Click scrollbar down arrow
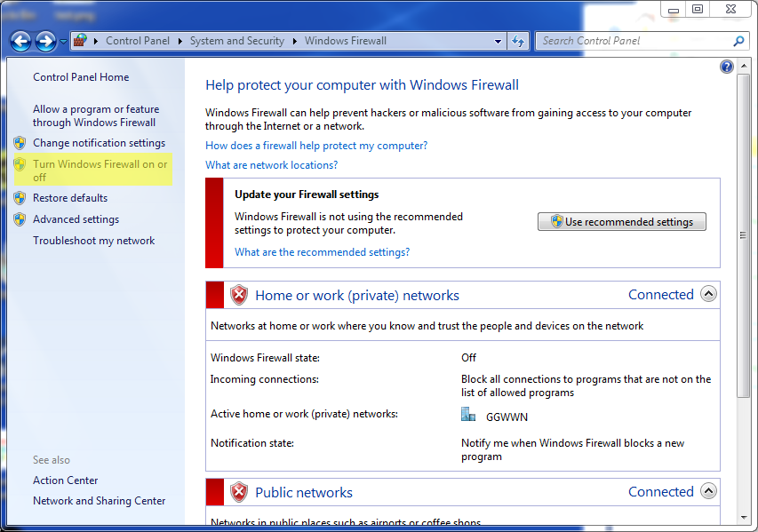This screenshot has height=532, width=758. coord(743,518)
